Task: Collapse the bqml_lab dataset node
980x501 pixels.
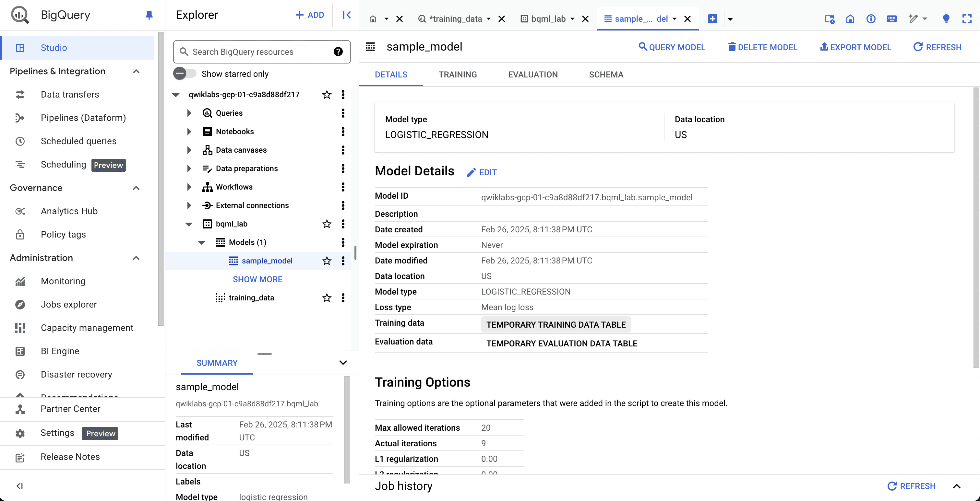Action: point(189,224)
